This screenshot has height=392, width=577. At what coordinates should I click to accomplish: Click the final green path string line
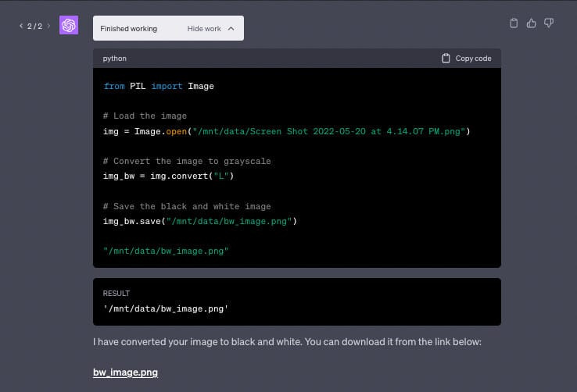(x=166, y=251)
